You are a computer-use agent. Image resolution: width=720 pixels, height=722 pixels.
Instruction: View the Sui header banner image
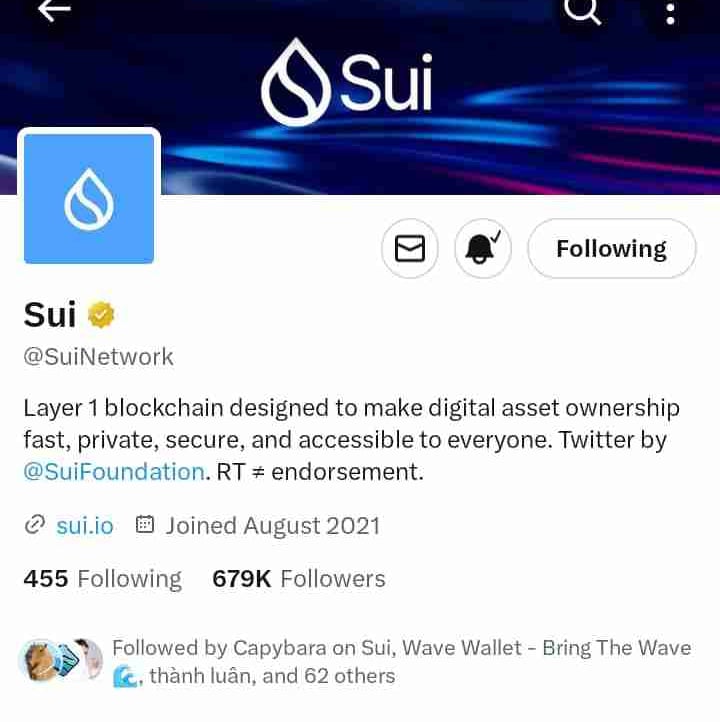(x=360, y=97)
